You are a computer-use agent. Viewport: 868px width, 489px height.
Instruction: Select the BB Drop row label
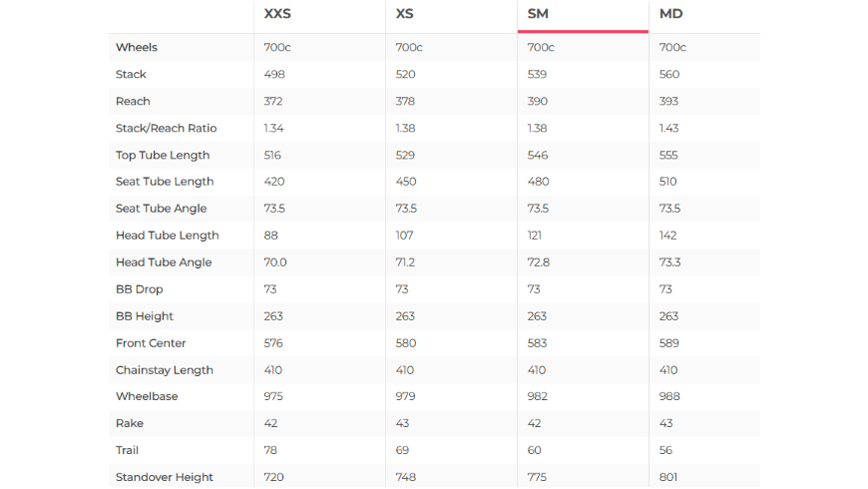(139, 289)
